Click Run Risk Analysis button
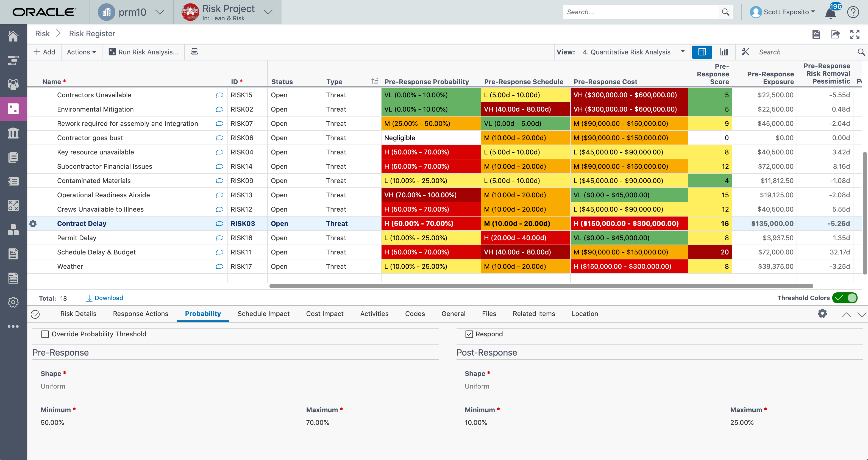The height and width of the screenshot is (460, 868). [x=144, y=52]
